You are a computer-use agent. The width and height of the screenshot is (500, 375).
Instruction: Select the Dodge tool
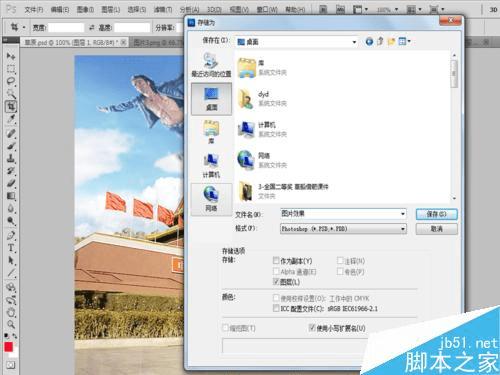[x=11, y=221]
